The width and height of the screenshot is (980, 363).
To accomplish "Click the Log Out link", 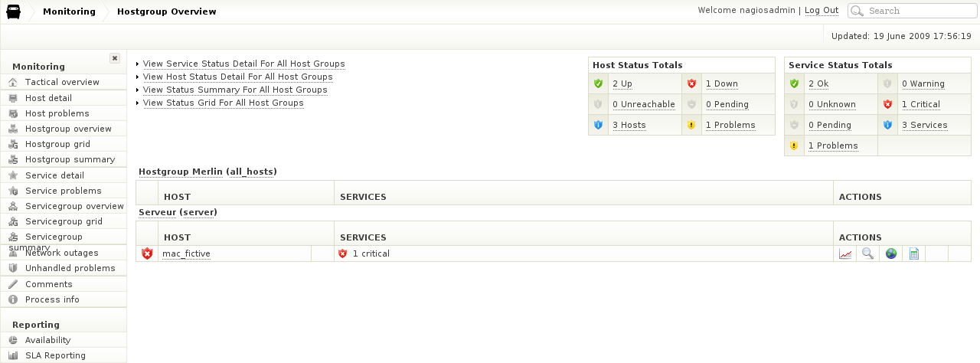I will tap(821, 11).
